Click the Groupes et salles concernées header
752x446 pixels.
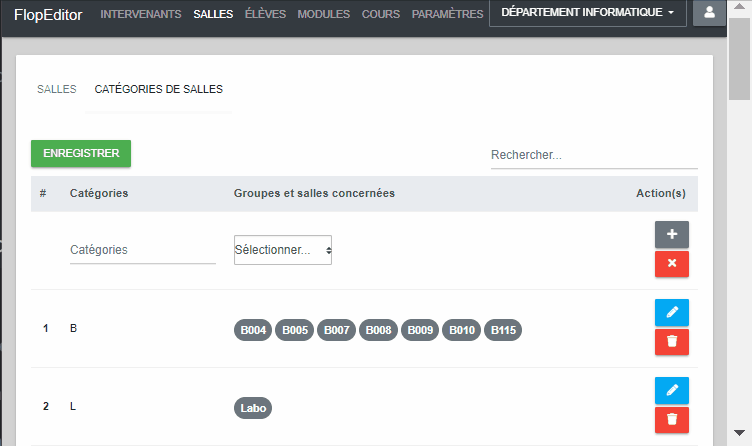click(314, 193)
